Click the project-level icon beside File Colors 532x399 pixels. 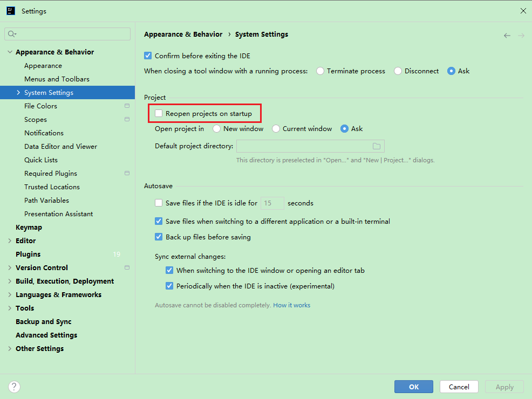[127, 106]
